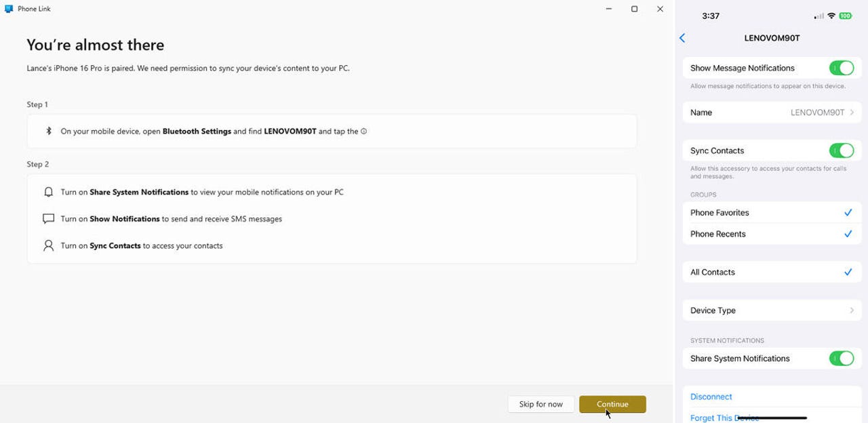Tap the Wi-Fi icon in iPhone status bar
The width and height of the screenshot is (868, 423).
point(831,16)
